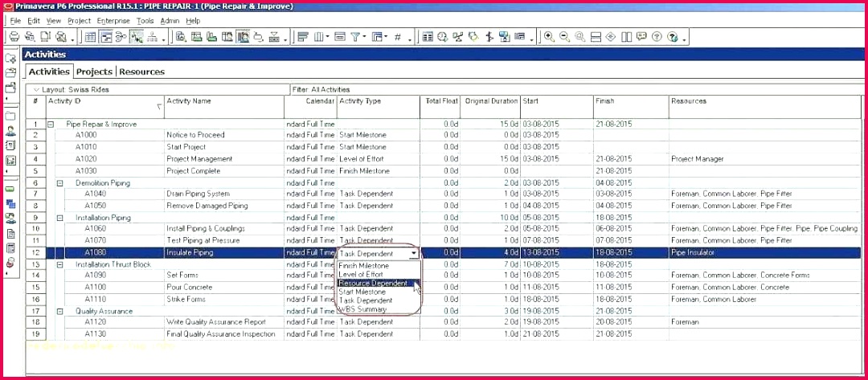The height and width of the screenshot is (380, 868).
Task: Click the Level Resources icon
Action: click(457, 37)
